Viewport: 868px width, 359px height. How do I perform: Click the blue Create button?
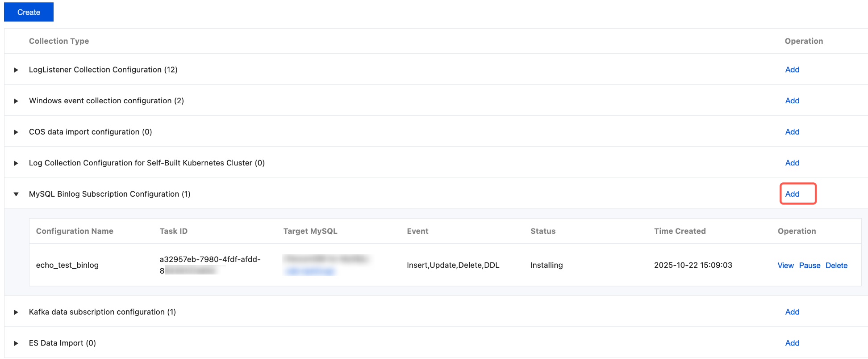click(x=29, y=12)
